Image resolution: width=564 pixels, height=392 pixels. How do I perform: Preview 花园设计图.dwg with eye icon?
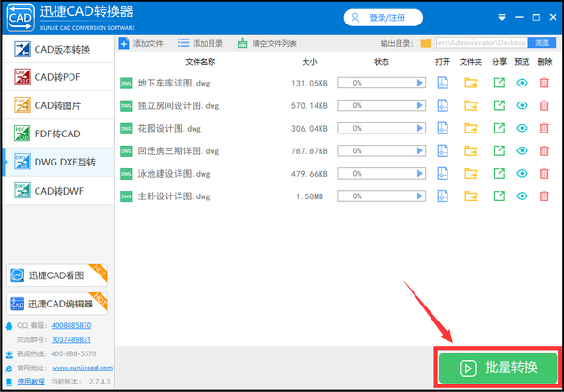(522, 129)
